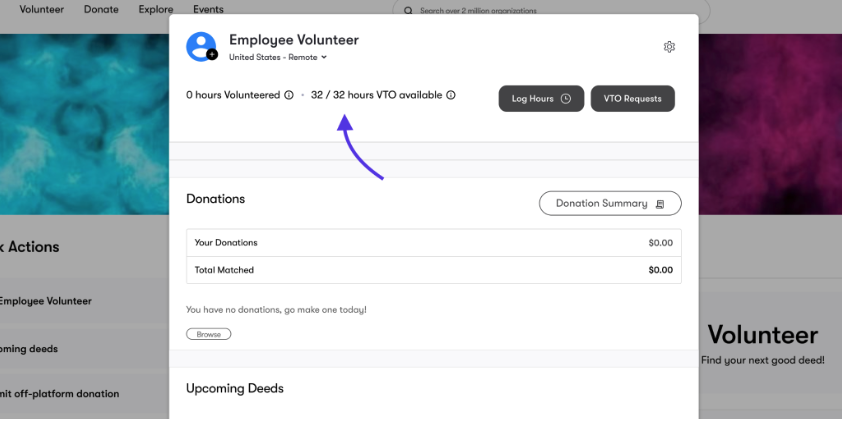This screenshot has width=843, height=421.
Task: Open the Explore menu
Action: coord(156,9)
